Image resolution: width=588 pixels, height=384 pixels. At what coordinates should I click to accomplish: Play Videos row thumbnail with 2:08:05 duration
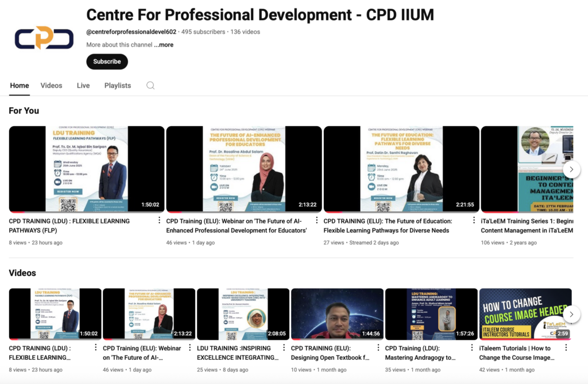243,314
